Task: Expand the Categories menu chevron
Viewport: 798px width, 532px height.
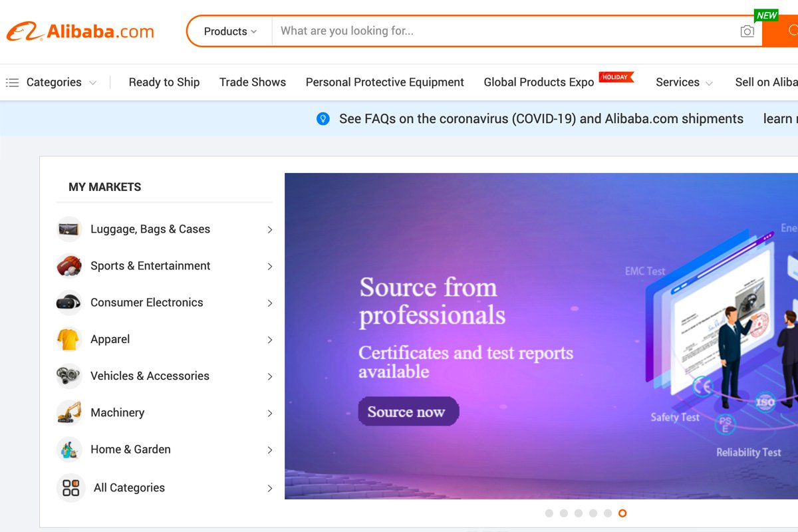Action: [x=93, y=82]
